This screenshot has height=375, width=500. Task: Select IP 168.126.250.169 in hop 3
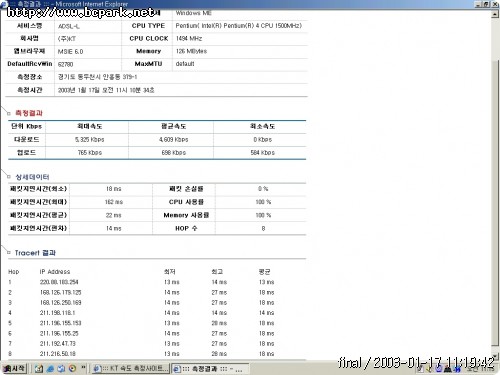60,303
